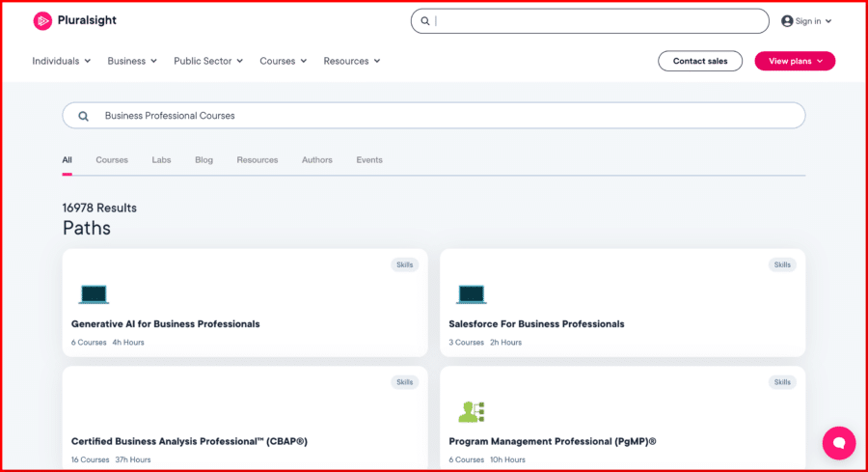868x472 pixels.
Task: Switch to the Blog tab
Action: pos(203,160)
